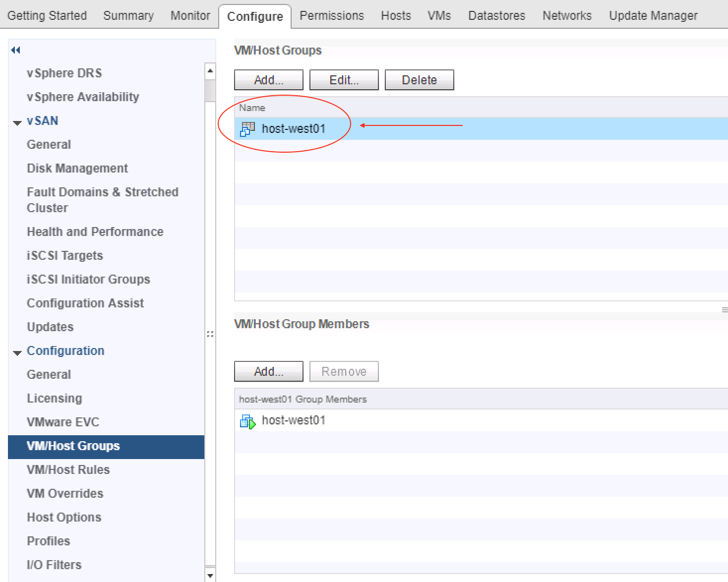Click the Remove button under Group Members
The width and height of the screenshot is (728, 582).
click(x=344, y=371)
